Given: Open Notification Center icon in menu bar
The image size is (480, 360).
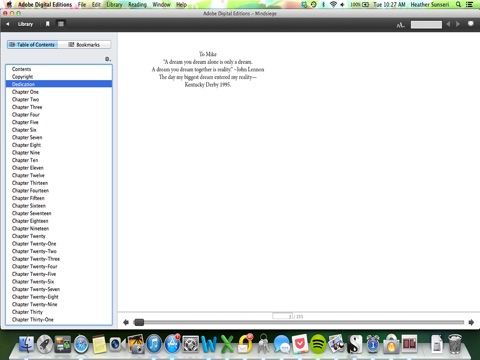Looking at the screenshot, I should click(x=470, y=4).
